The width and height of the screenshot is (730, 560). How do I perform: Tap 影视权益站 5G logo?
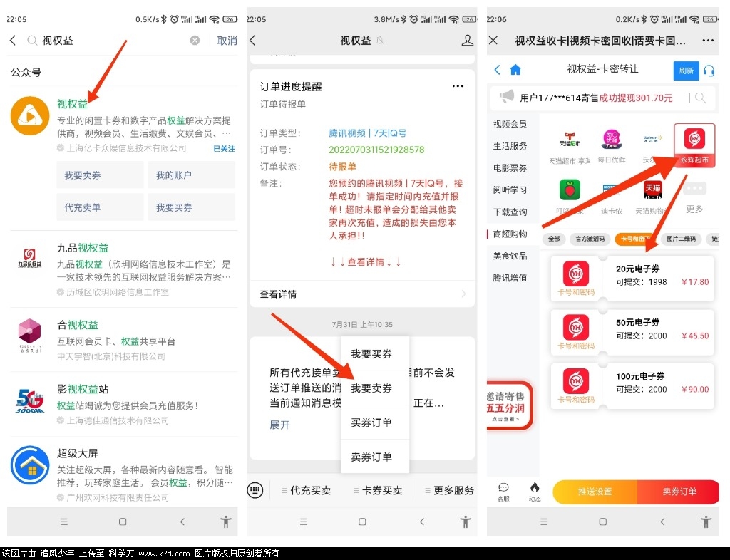(30, 400)
